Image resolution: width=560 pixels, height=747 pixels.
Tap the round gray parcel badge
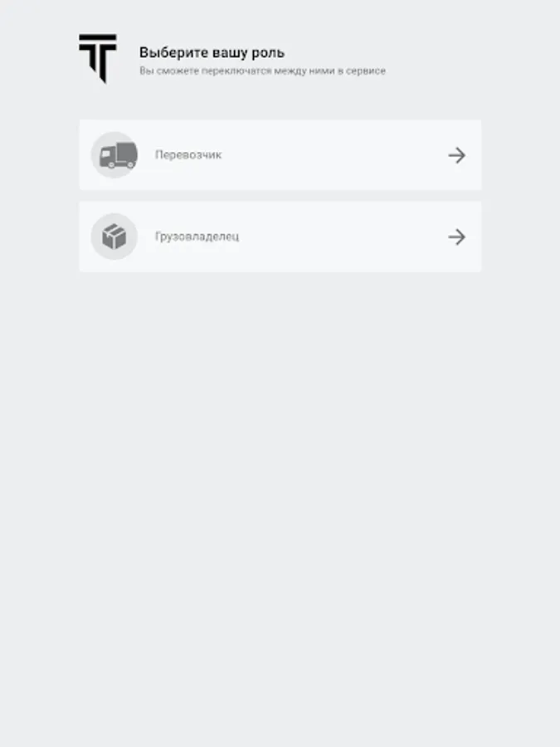tap(114, 237)
